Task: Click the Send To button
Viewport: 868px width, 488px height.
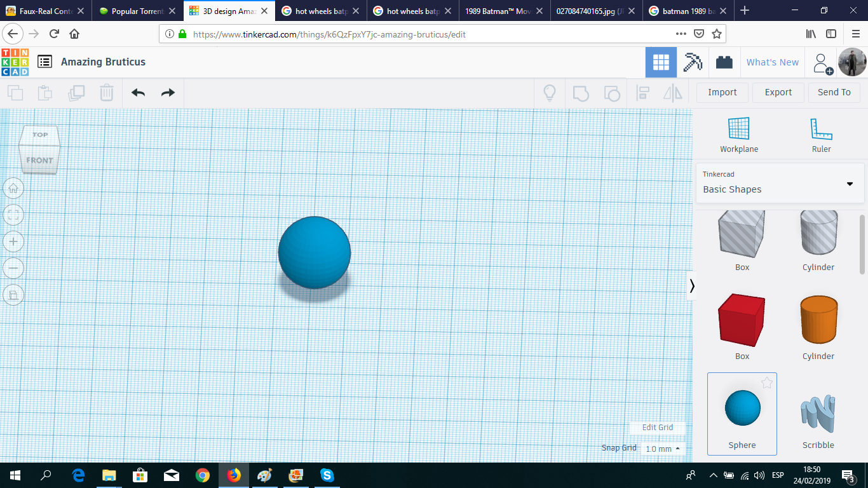Action: coord(834,93)
